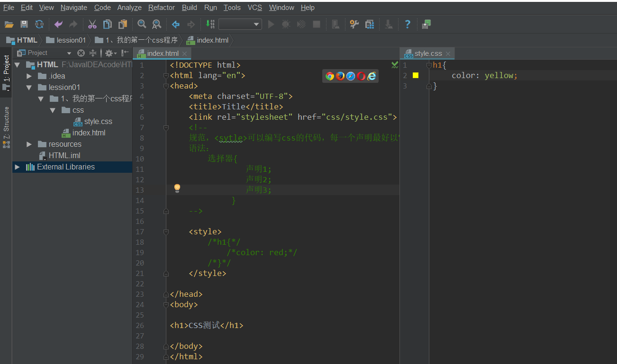Screen dimensions: 617x364
Task: Collapse the css folder node
Action: [53, 110]
